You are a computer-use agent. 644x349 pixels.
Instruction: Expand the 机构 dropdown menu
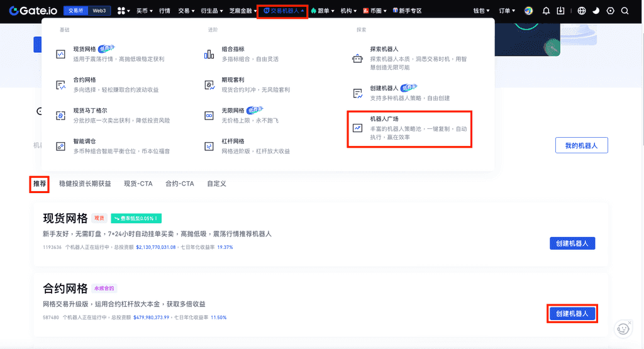coord(348,11)
